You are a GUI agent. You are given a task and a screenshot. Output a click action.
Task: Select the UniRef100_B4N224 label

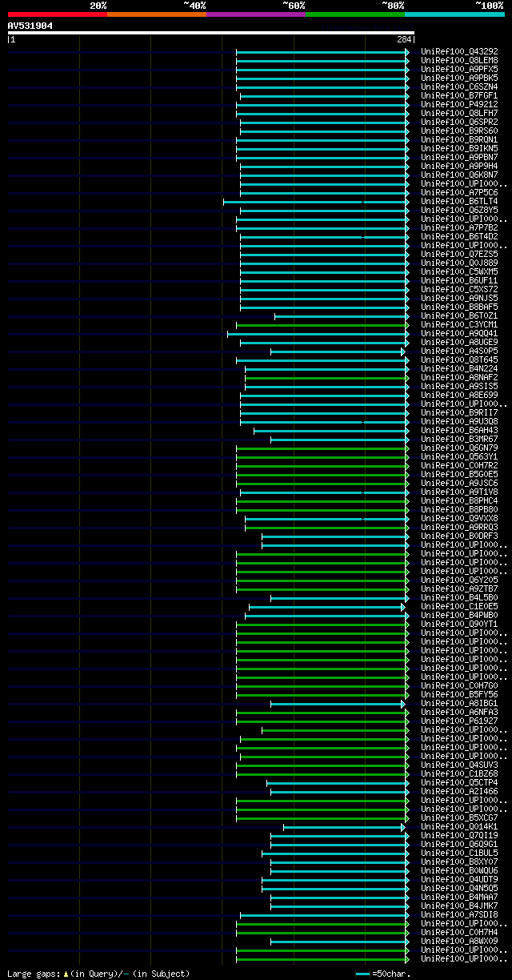point(459,368)
